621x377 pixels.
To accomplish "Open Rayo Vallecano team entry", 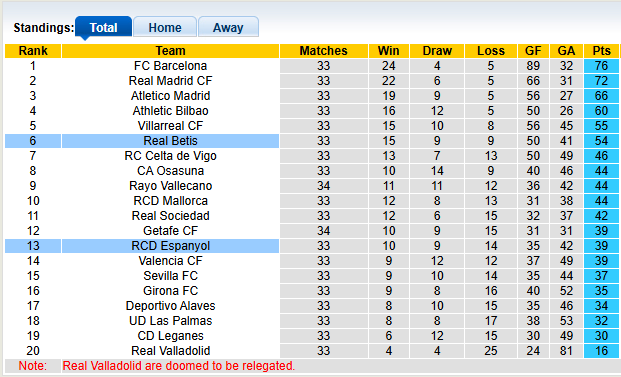I will pos(170,186).
